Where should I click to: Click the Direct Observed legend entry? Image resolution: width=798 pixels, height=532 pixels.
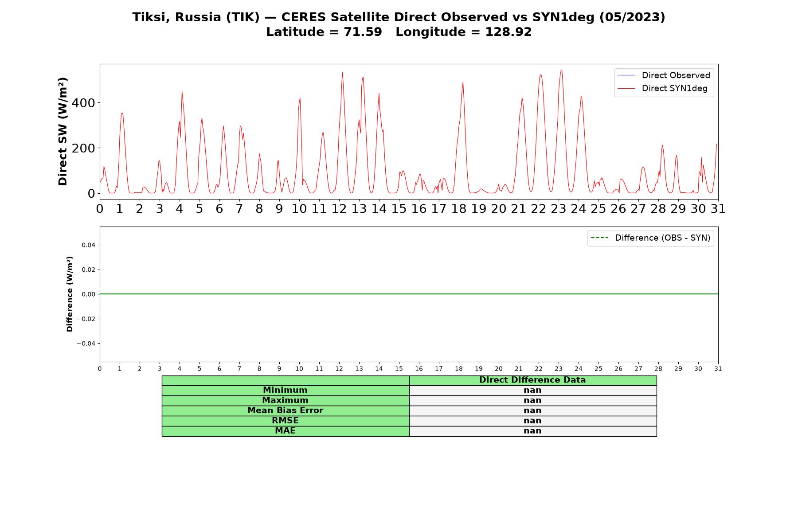coord(664,75)
